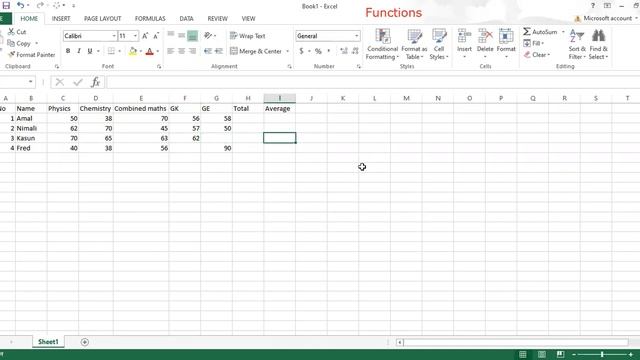Click in the formula bar

tap(372, 82)
